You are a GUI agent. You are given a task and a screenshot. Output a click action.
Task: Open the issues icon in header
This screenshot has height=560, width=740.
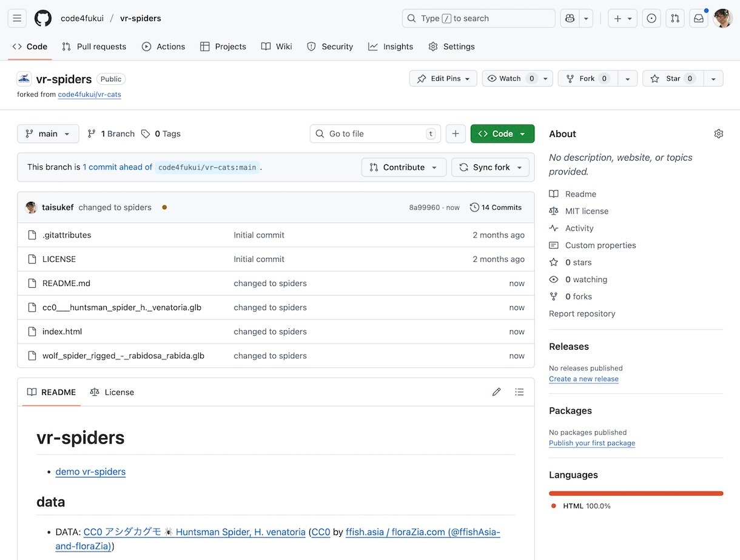(x=651, y=18)
